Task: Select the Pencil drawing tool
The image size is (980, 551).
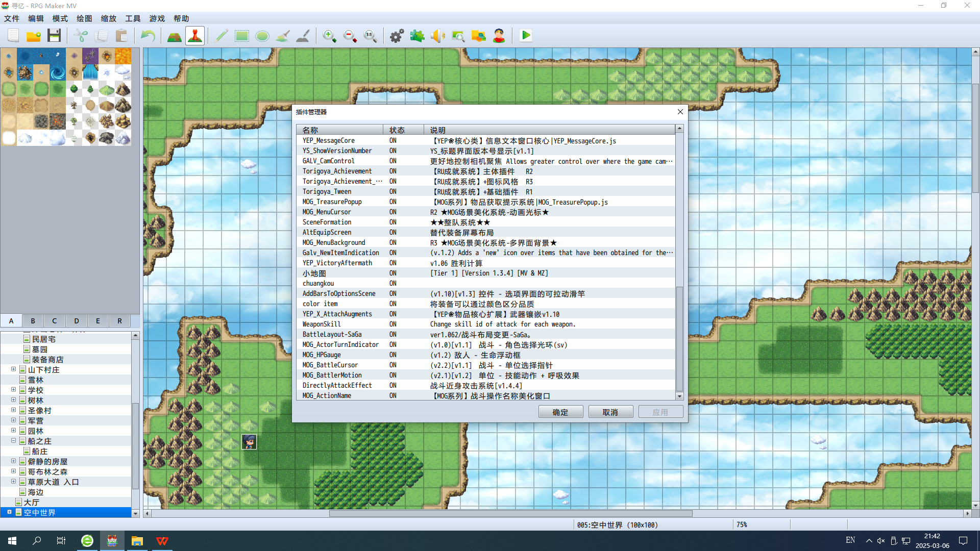Action: 222,36
